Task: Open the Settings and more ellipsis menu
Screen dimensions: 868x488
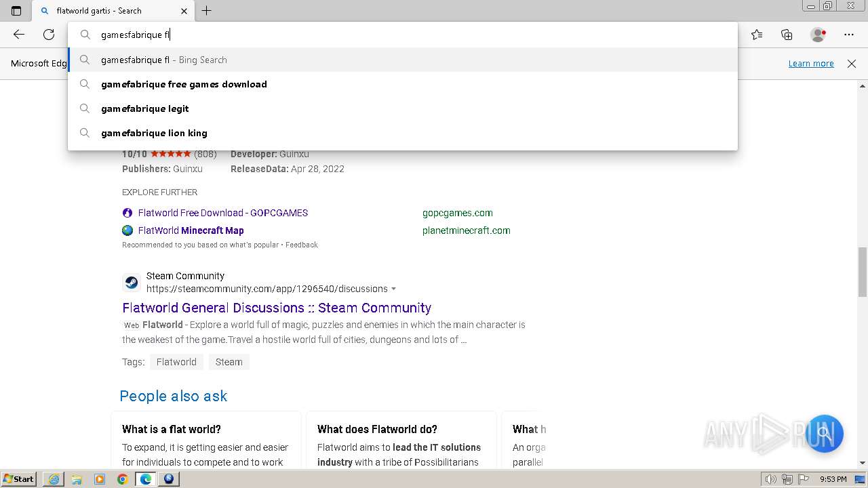Action: (x=849, y=35)
